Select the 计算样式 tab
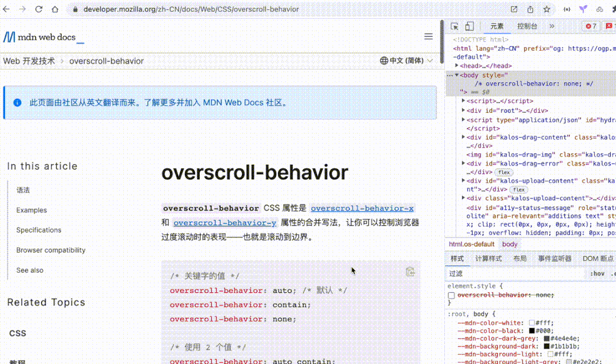Screen dimensions: 616x364 pyautogui.click(x=488, y=259)
